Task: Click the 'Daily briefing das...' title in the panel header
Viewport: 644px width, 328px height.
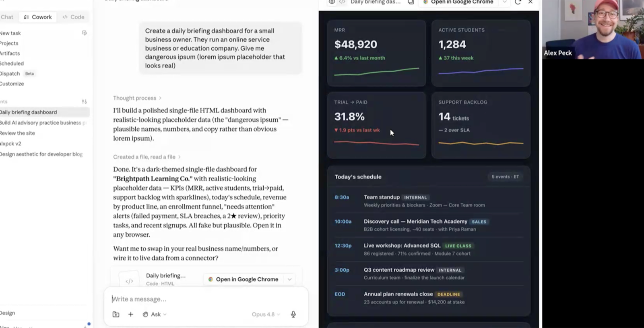Action: tap(376, 2)
